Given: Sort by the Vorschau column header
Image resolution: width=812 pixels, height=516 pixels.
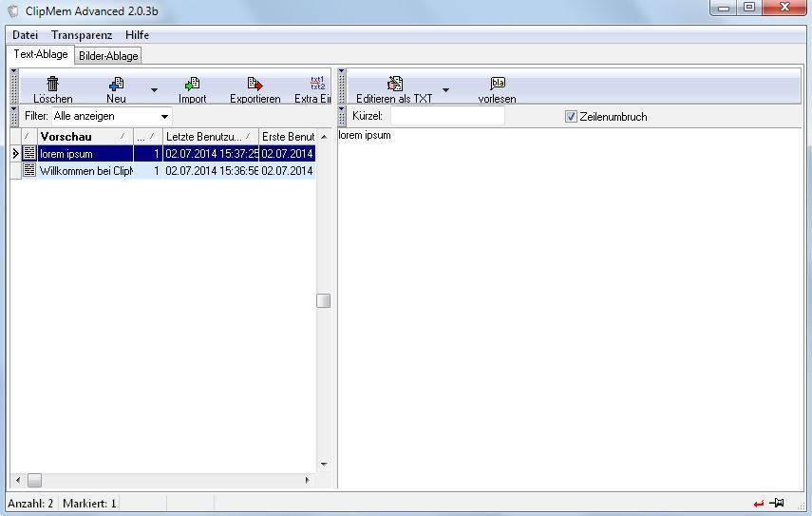Looking at the screenshot, I should pyautogui.click(x=85, y=137).
